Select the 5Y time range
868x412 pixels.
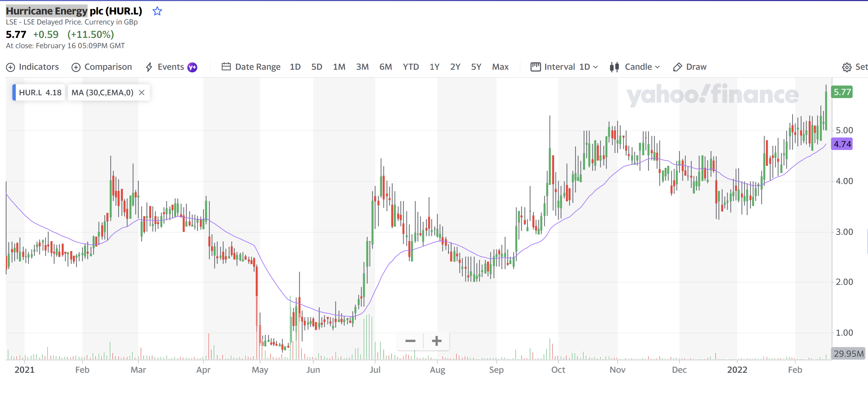coord(476,67)
